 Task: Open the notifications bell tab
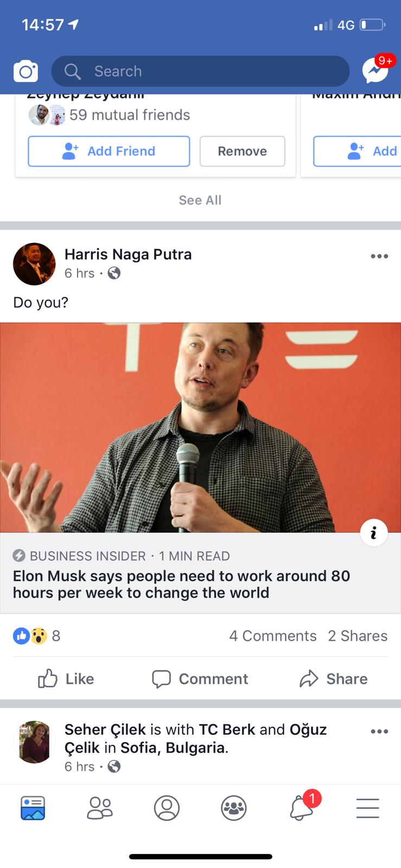[x=301, y=808]
